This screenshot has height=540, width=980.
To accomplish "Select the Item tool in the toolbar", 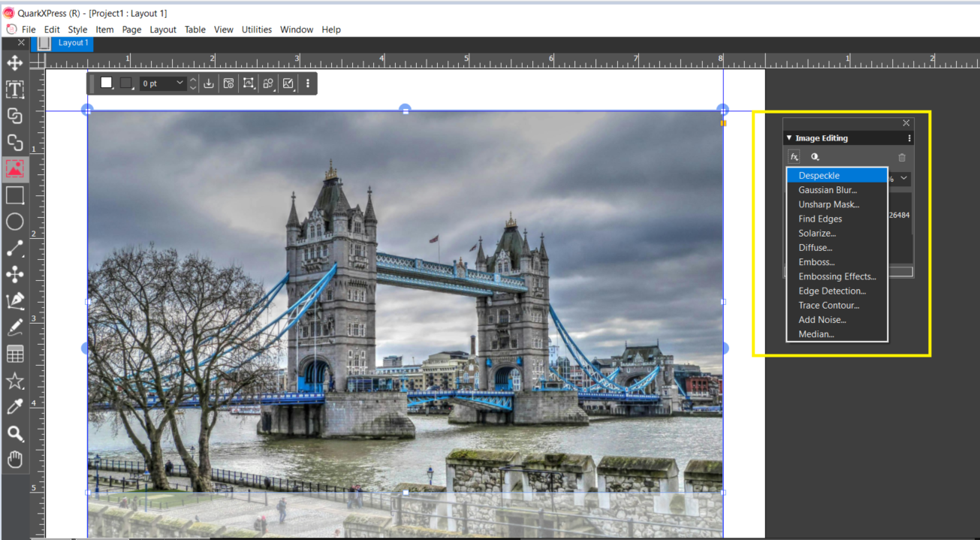I will click(x=15, y=64).
